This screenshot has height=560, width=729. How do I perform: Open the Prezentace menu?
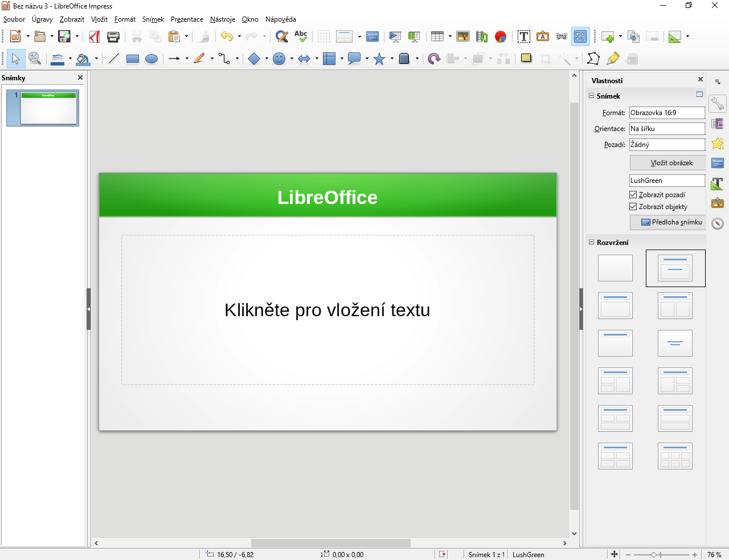tap(187, 19)
